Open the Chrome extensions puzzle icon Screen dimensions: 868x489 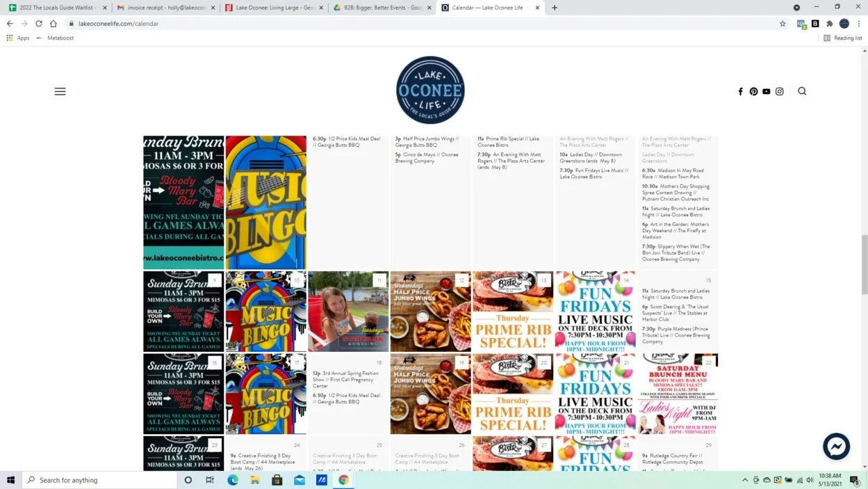click(x=829, y=23)
